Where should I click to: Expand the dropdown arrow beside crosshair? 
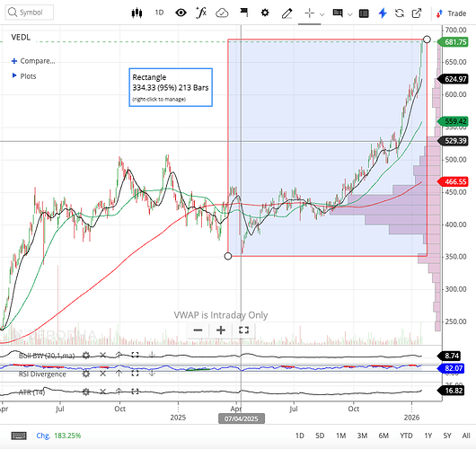[x=322, y=14]
